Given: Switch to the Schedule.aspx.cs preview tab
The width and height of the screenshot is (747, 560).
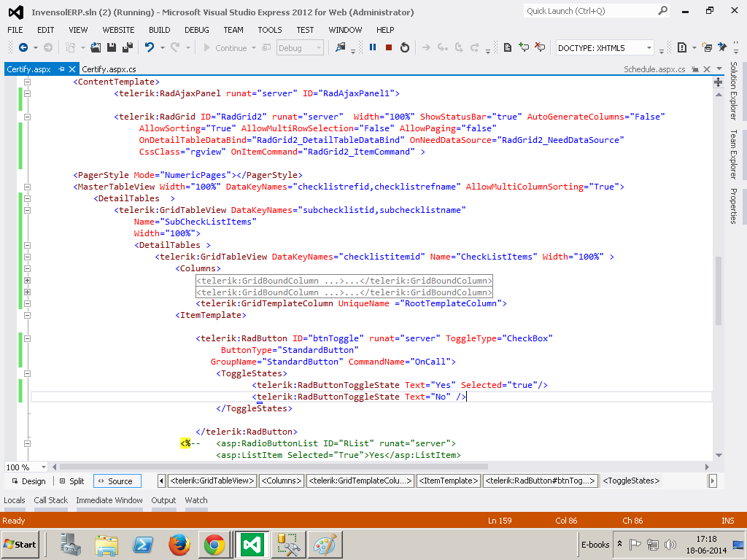Looking at the screenshot, I should coord(654,69).
